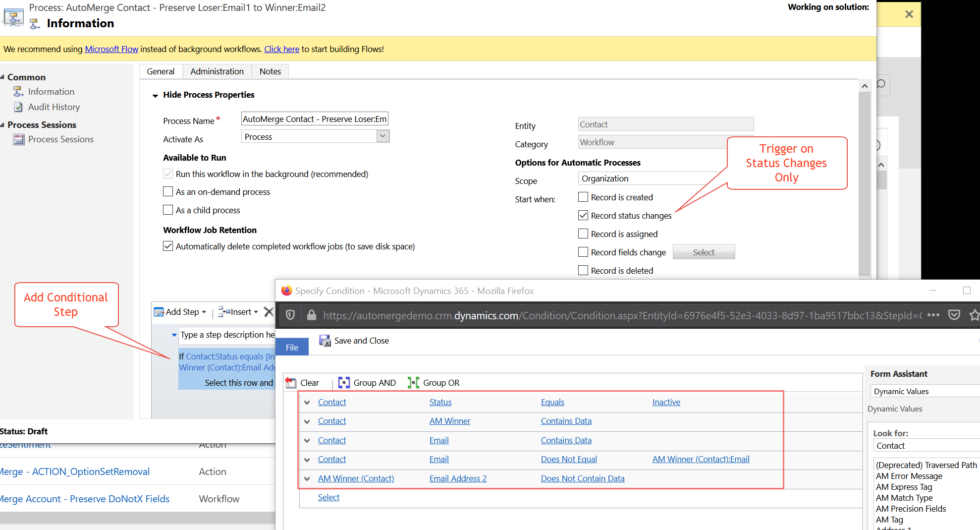
Task: Enable As a child process
Action: [x=168, y=210]
